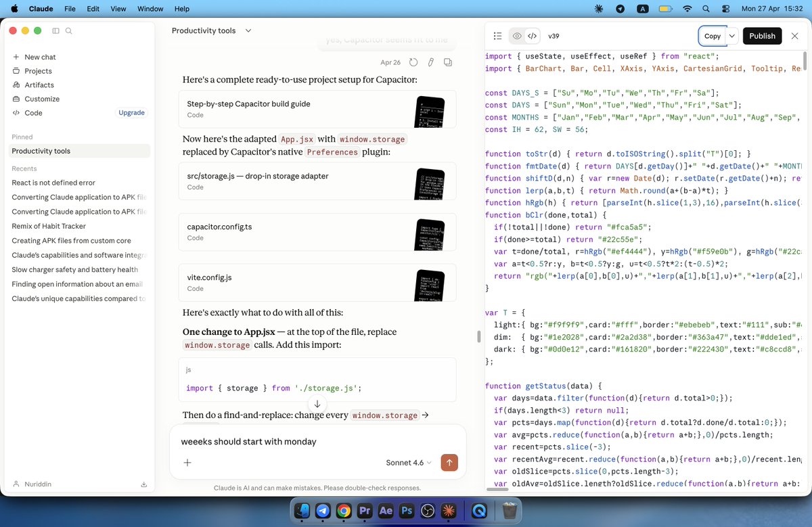The image size is (812, 527).
Task: Open the search magnifier in sidebar
Action: [x=68, y=31]
